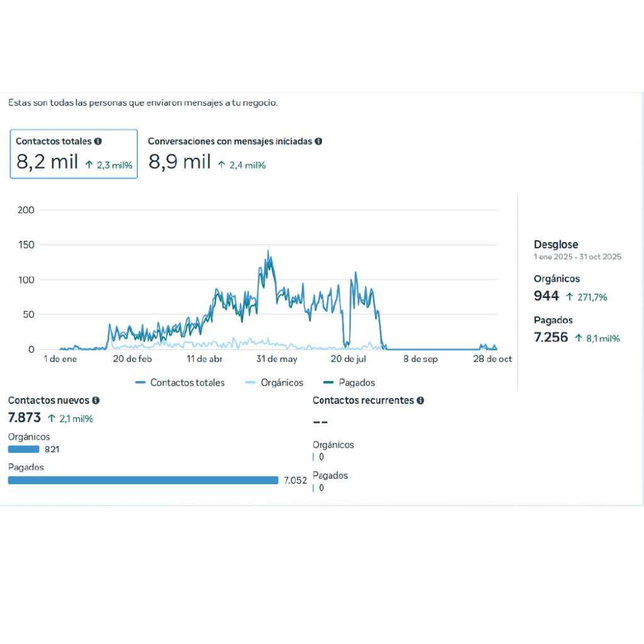Click the chart peak near 31 de may
The height and width of the screenshot is (644, 644).
(x=268, y=252)
